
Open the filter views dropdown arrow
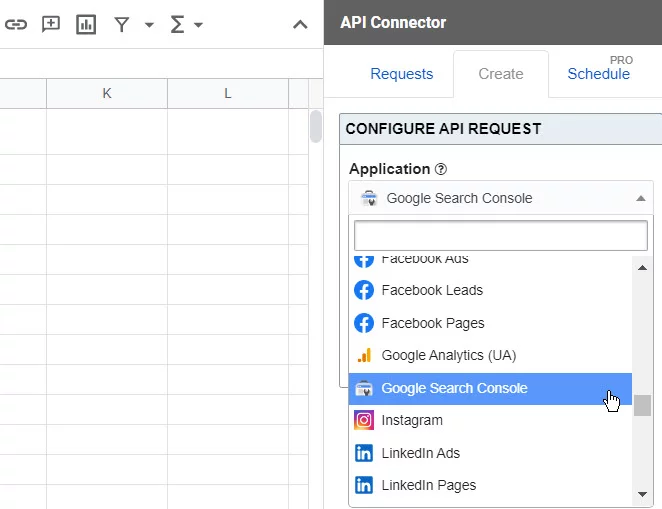149,25
